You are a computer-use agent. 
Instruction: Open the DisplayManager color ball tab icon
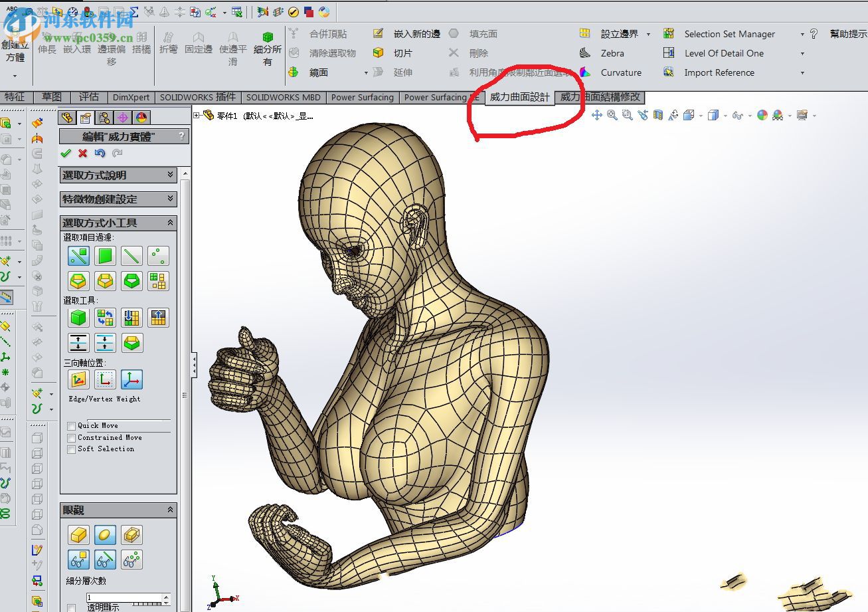(x=141, y=118)
